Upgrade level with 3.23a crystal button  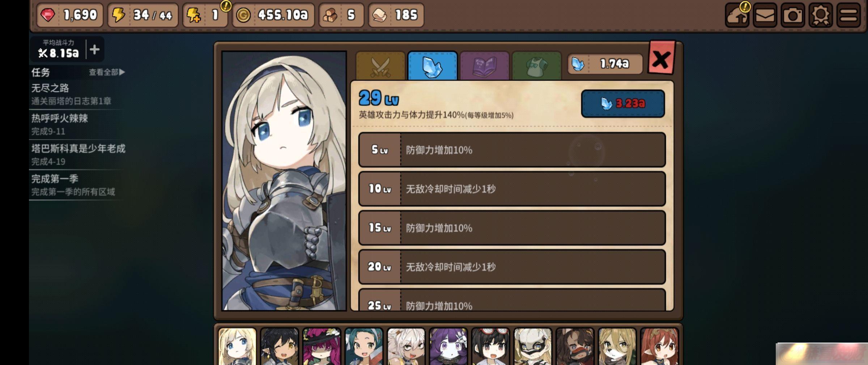pyautogui.click(x=623, y=104)
